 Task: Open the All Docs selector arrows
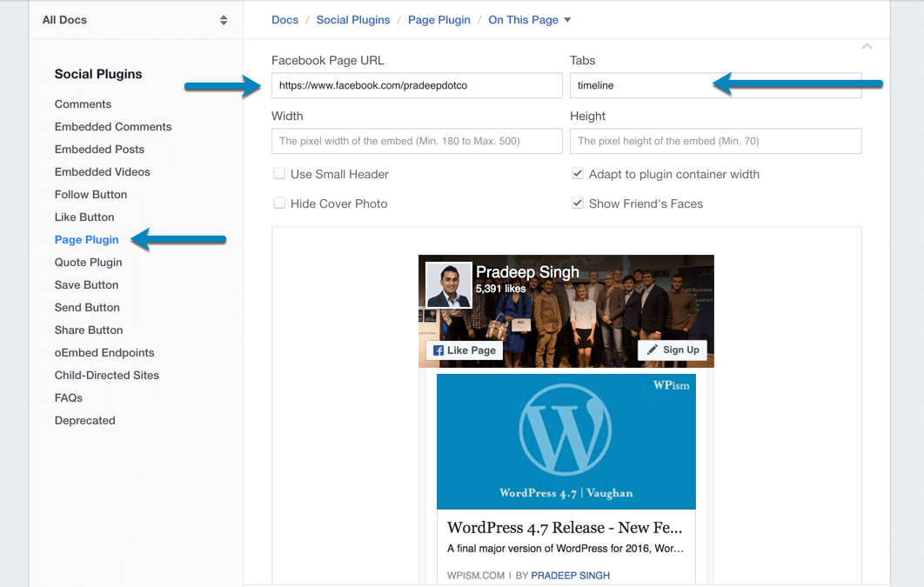[x=224, y=20]
